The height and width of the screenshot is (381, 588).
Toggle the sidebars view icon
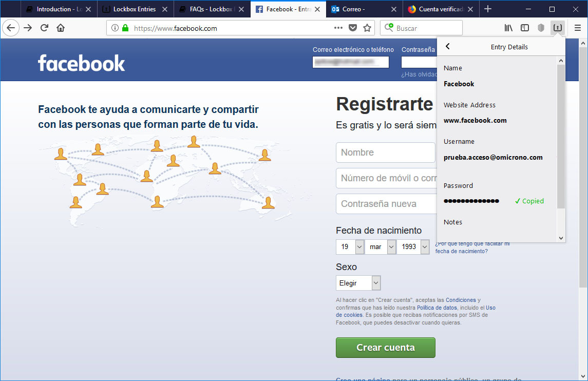[x=525, y=28]
